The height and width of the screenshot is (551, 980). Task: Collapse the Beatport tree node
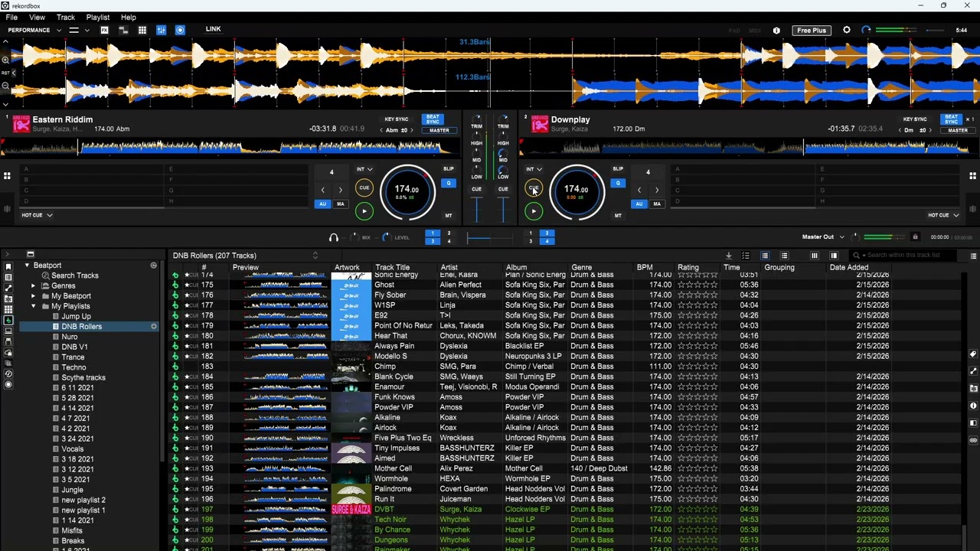coord(27,266)
